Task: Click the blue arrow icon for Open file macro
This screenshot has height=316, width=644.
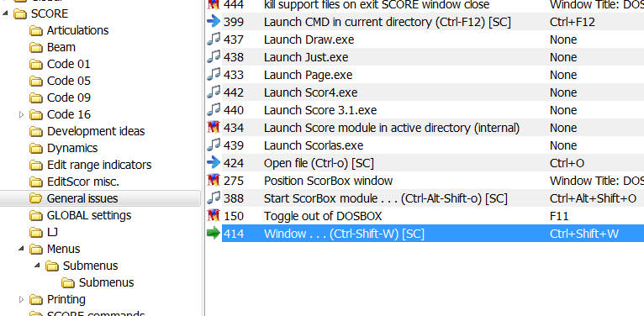Action: click(214, 163)
